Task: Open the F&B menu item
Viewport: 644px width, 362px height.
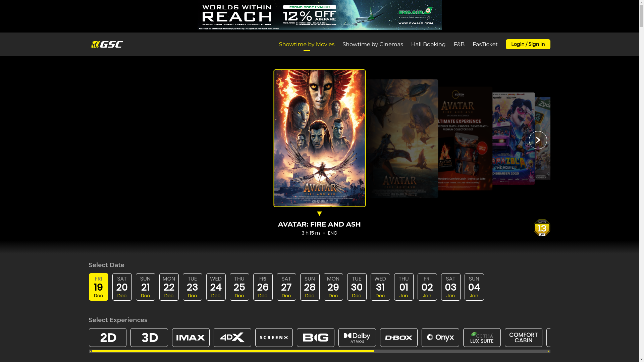Action: [x=459, y=44]
